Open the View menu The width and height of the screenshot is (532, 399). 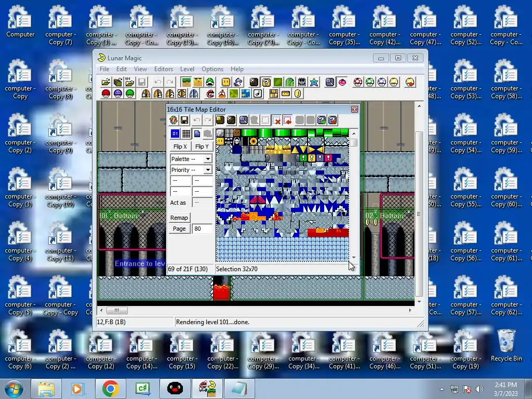140,69
